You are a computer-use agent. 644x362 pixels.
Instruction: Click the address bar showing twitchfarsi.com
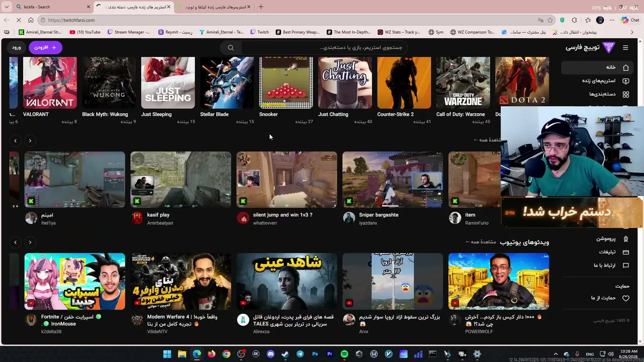pos(287,20)
